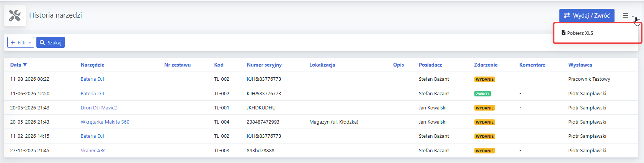Toggle the Data column sort arrow
The height and width of the screenshot is (163, 644).
(25, 65)
